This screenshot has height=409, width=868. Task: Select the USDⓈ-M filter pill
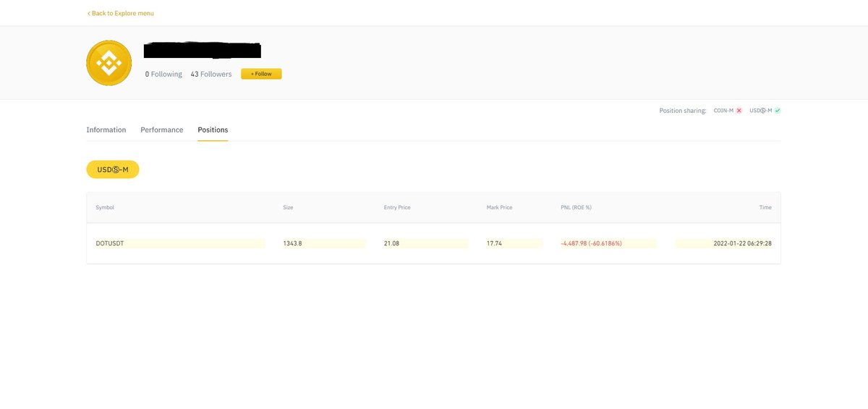click(113, 169)
